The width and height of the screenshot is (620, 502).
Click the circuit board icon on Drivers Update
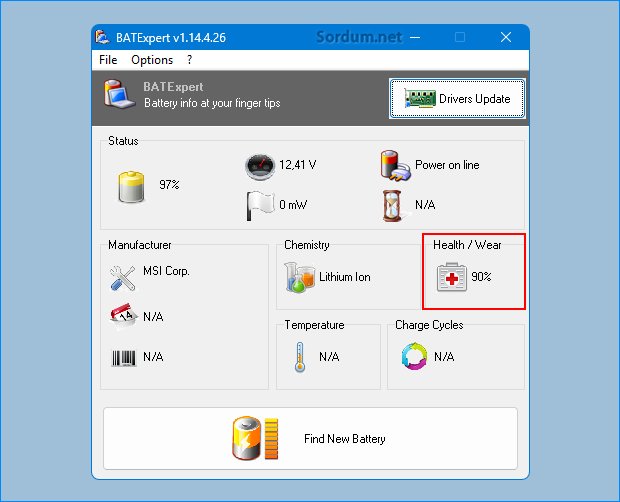coord(420,98)
